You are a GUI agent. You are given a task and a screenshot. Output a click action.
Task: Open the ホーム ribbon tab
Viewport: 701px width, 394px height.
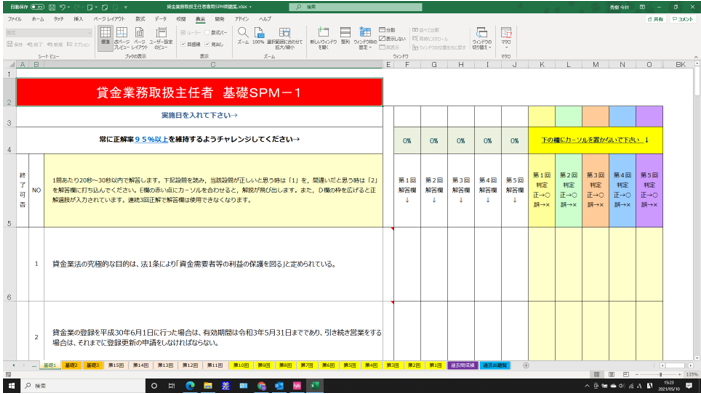(x=38, y=19)
